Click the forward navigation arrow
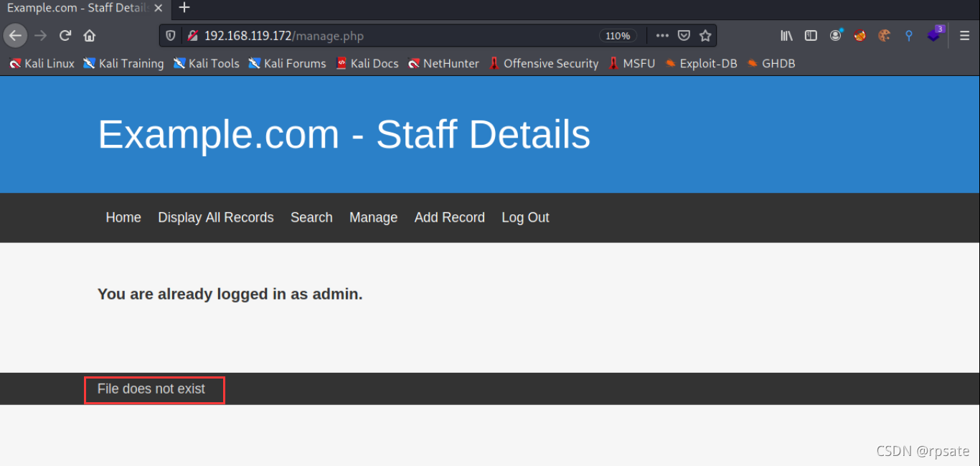980x466 pixels. point(41,35)
